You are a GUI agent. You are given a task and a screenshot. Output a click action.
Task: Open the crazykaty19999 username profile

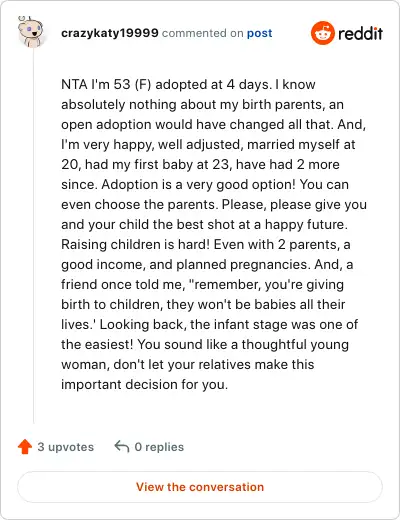point(110,33)
